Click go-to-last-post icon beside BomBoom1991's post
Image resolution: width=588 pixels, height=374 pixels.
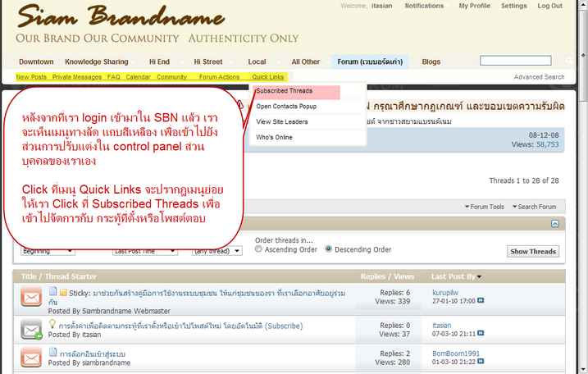tap(481, 362)
